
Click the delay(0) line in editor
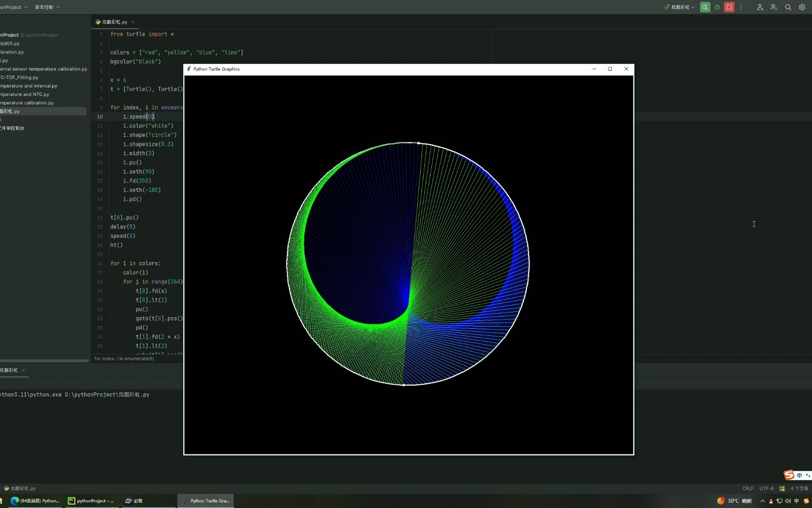[x=123, y=227]
